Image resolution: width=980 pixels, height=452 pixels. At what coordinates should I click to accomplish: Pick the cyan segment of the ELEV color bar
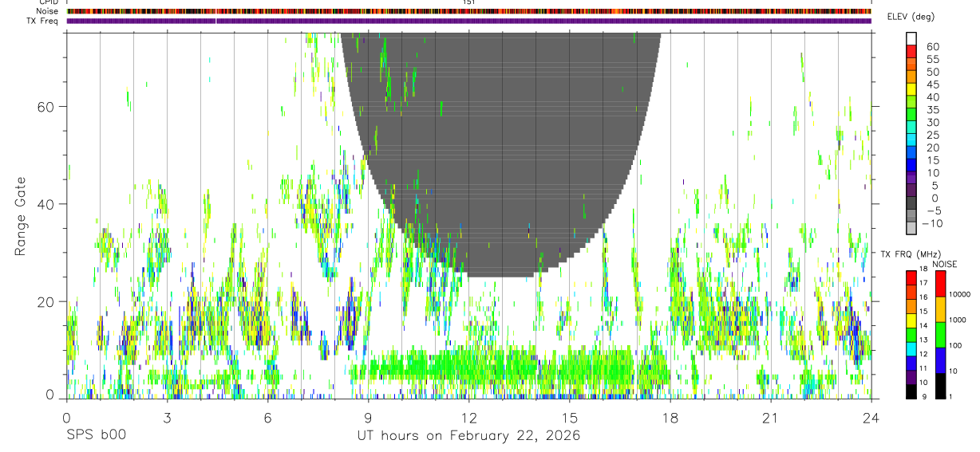(911, 140)
